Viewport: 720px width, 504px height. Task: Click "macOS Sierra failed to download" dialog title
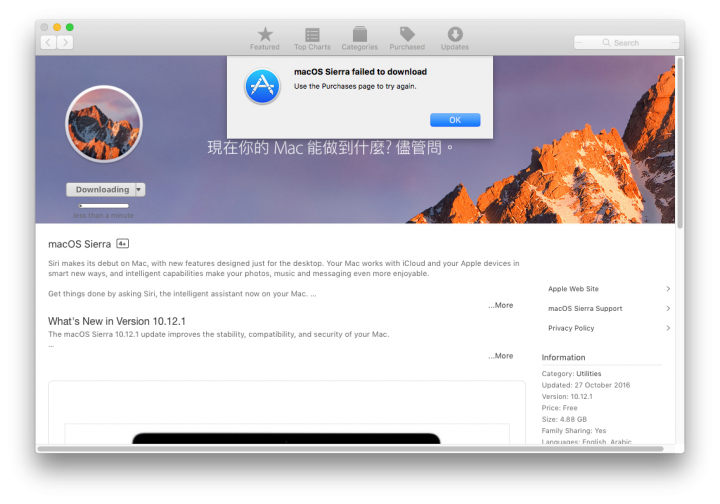pyautogui.click(x=360, y=72)
